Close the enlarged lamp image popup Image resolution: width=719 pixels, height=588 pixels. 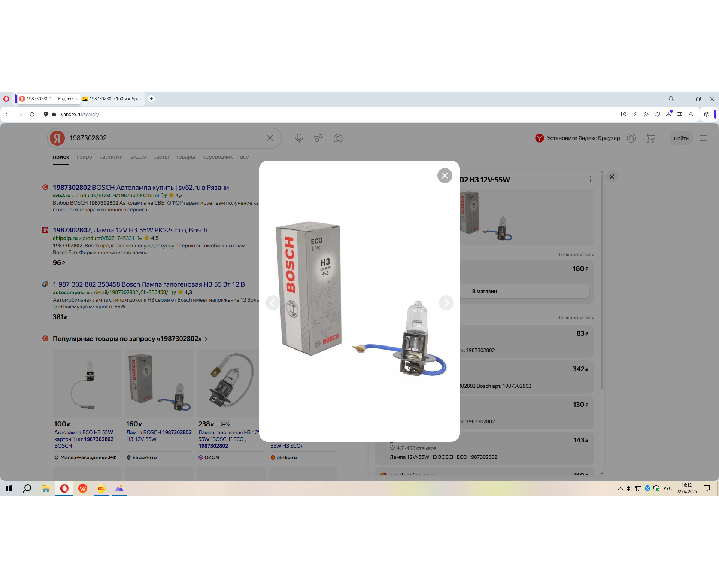pos(445,176)
